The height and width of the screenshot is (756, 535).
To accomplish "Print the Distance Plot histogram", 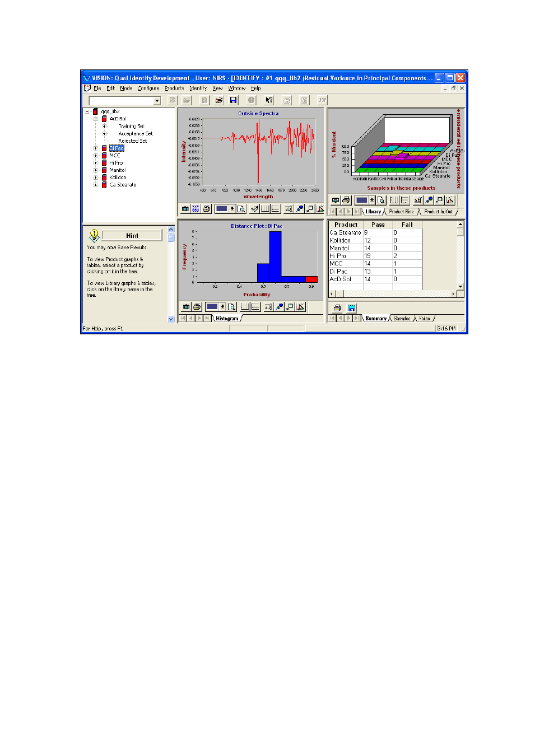I will 197,307.
